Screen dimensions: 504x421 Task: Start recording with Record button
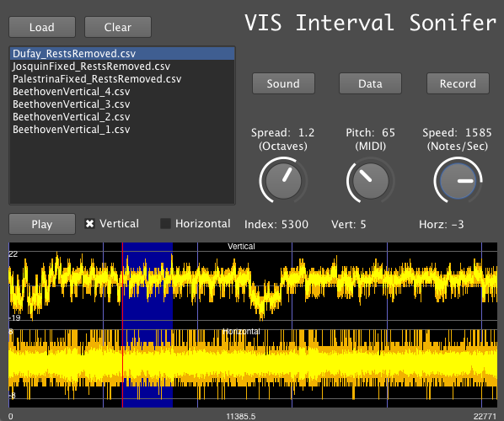click(458, 83)
